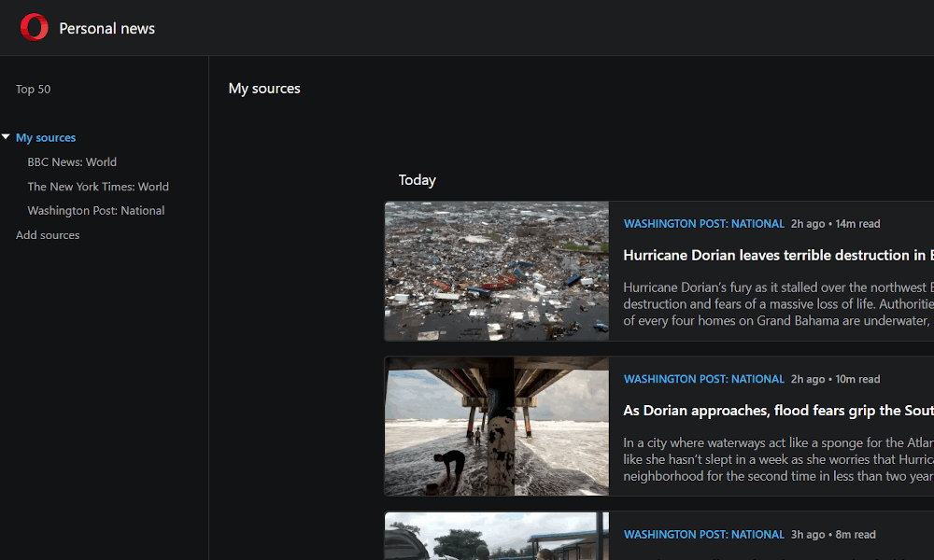Screen dimensions: 934x560
Task: Open 'Hurricane Dorian leaves terrible destruction' headline
Action: coord(777,255)
